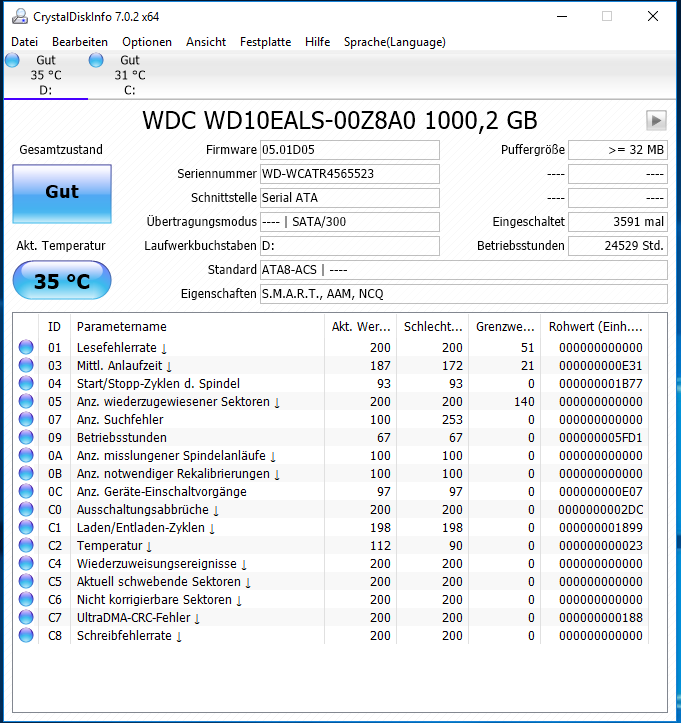The width and height of the screenshot is (681, 723).
Task: Select drive D: status orb at 35 °C
Action: [x=12, y=60]
